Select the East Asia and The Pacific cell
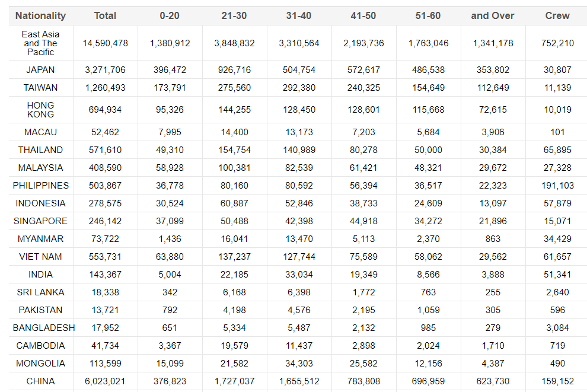Image resolution: width=587 pixels, height=392 pixels. 40,43
